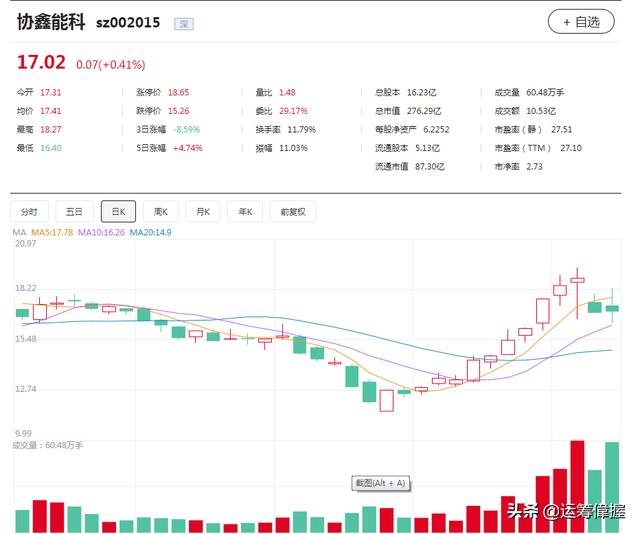640x534 pixels.
Task: Click 市盈率(静) value 27.51
Action: click(562, 130)
